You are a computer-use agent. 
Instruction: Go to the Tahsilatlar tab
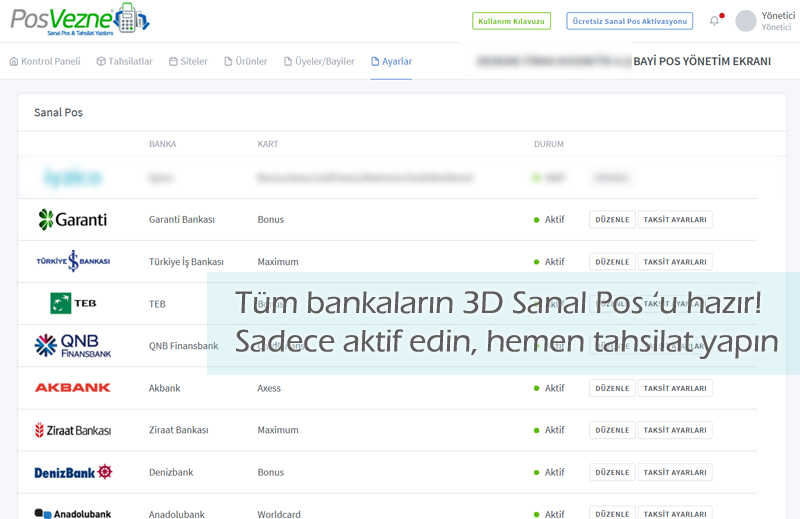(124, 61)
